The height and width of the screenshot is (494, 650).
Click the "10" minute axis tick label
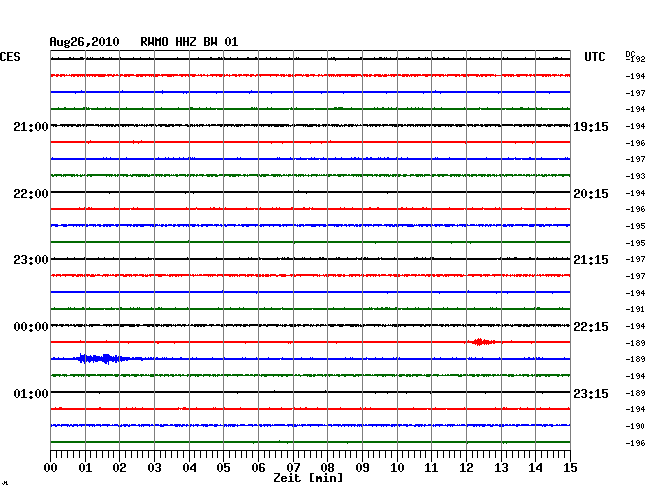point(397,467)
